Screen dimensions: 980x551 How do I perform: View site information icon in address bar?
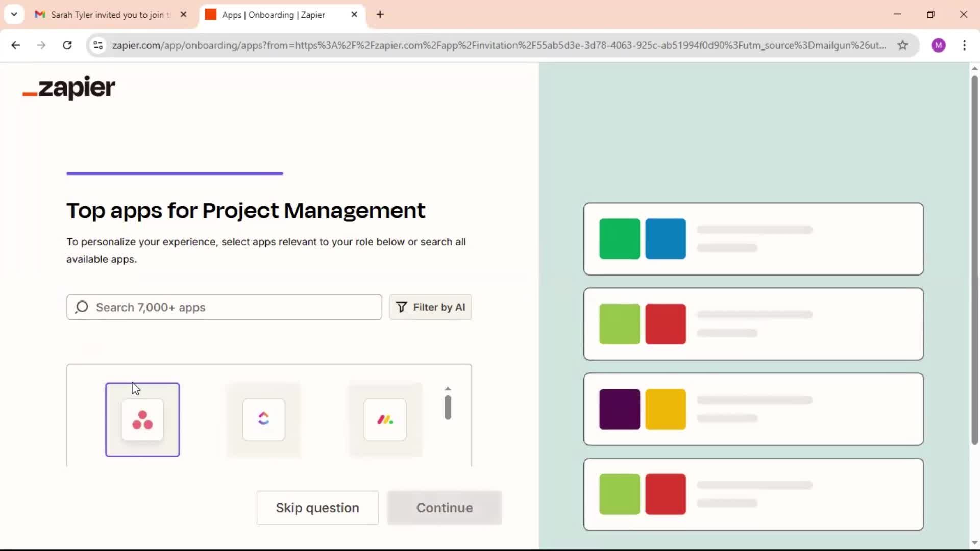click(x=98, y=45)
